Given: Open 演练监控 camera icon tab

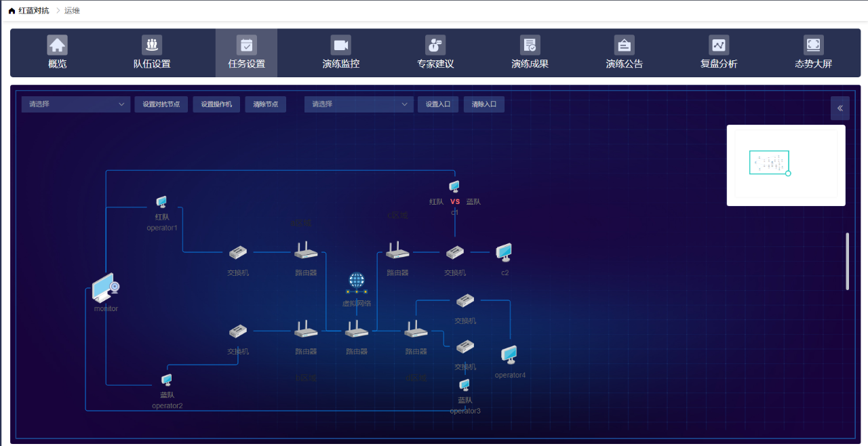Looking at the screenshot, I should [x=340, y=45].
